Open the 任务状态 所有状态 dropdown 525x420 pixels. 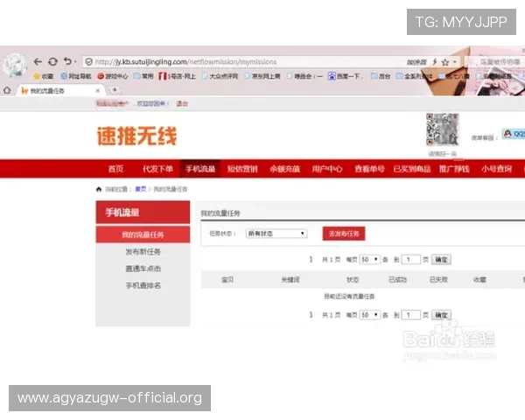pyautogui.click(x=276, y=234)
